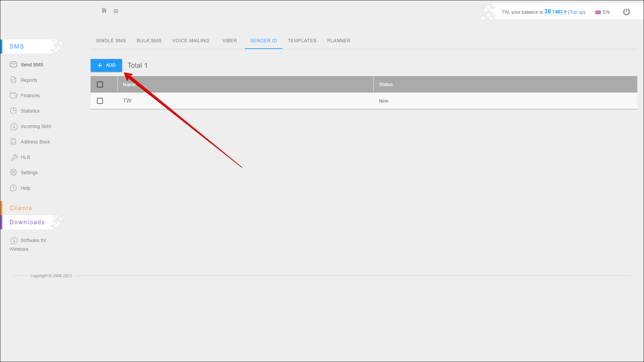Switch to the Templates tab
Viewport: 644px width, 362px height.
[x=302, y=41]
